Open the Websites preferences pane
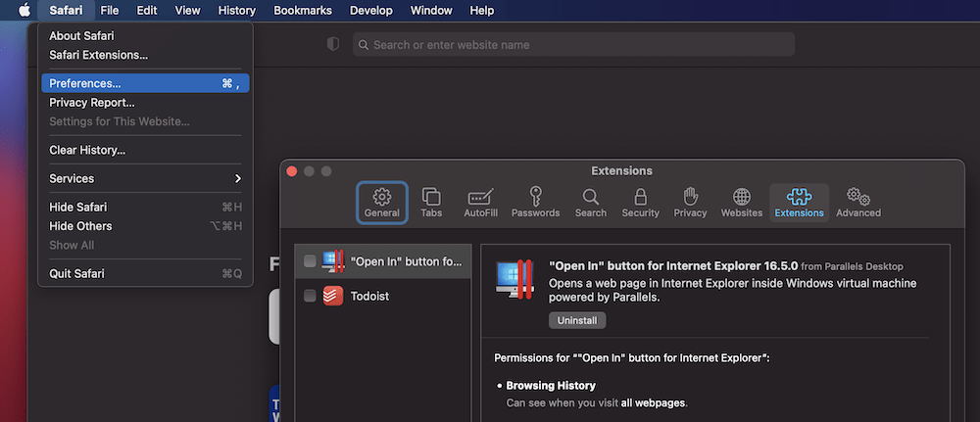This screenshot has width=980, height=422. 742,203
